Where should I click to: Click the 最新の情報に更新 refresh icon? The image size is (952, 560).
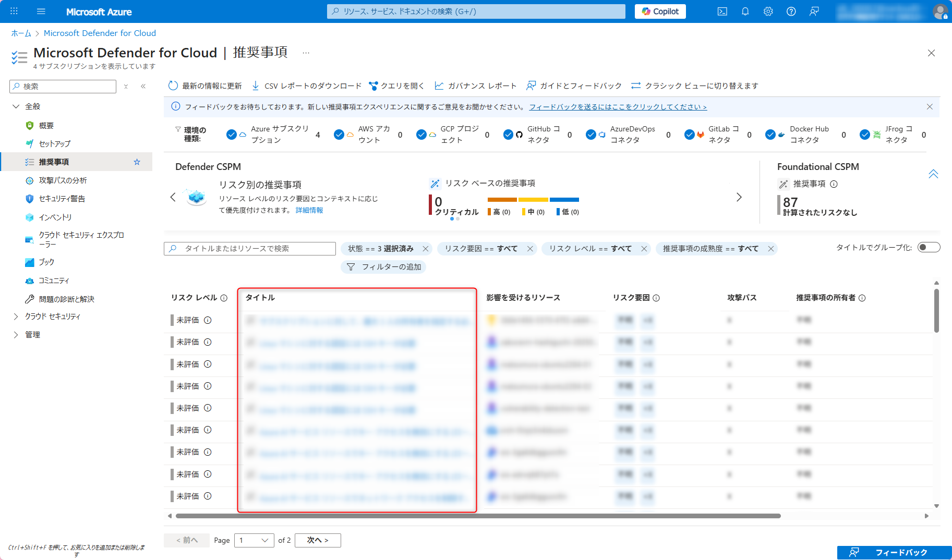[173, 86]
